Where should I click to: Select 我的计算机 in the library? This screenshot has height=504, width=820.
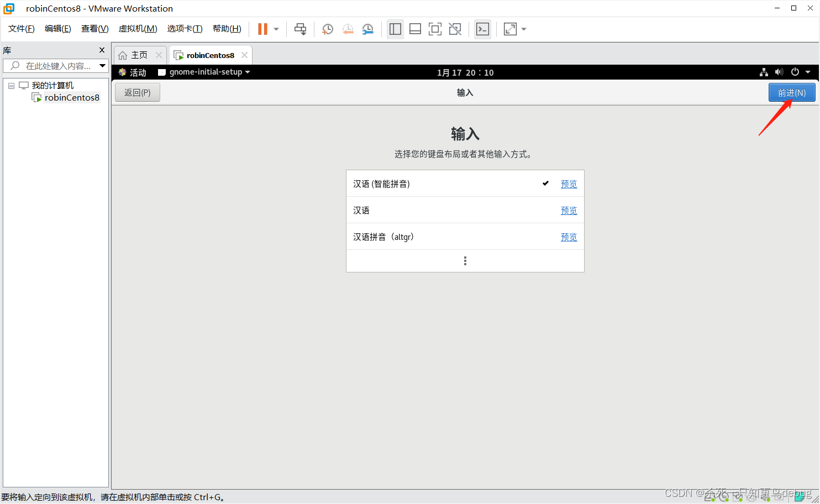[52, 86]
